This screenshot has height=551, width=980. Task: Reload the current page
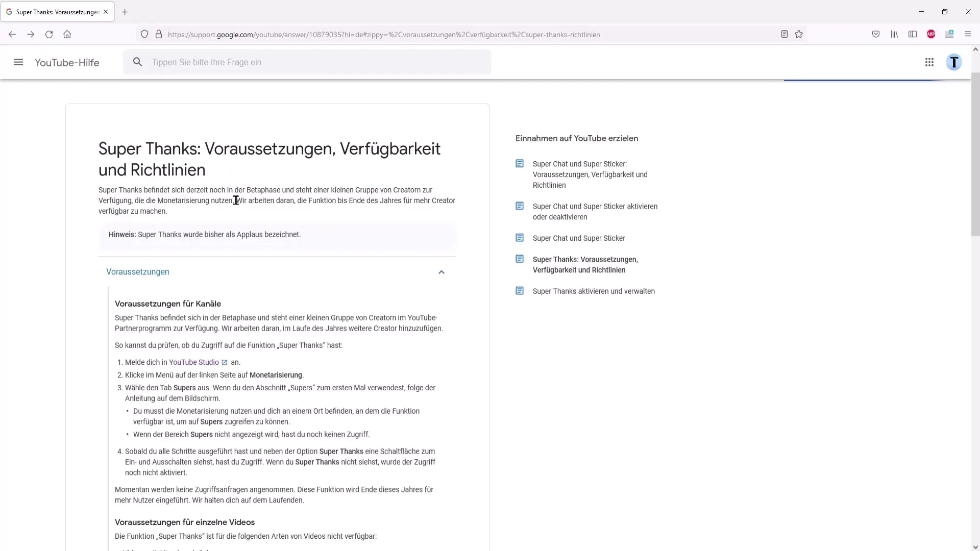pos(49,34)
